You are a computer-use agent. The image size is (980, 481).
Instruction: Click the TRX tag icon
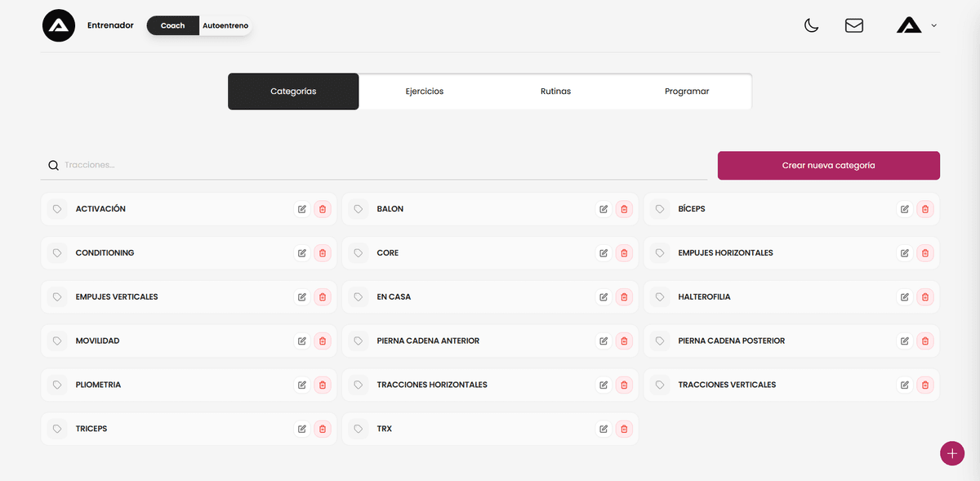(359, 429)
